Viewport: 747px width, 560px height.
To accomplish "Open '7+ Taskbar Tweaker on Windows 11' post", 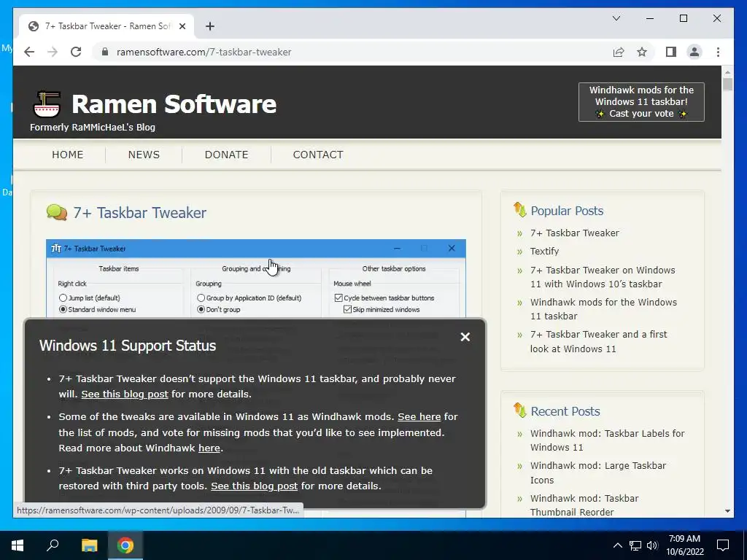I will coord(603,277).
